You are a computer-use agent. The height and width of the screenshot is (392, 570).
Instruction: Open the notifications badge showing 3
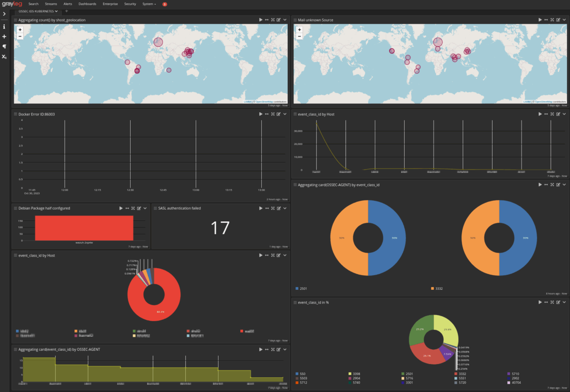click(164, 4)
